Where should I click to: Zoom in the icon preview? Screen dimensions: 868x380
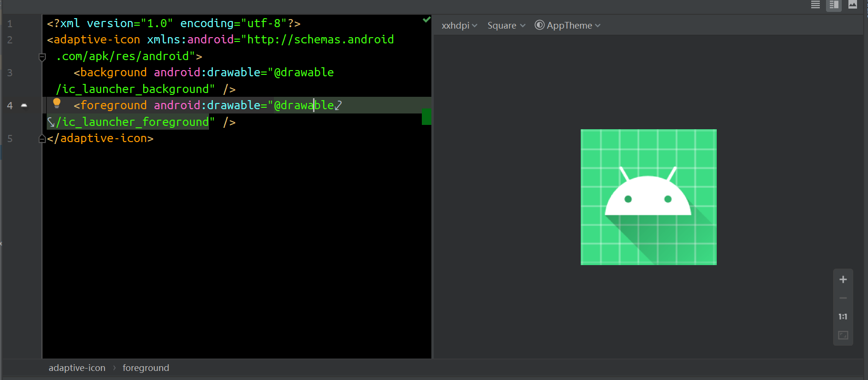pos(843,279)
